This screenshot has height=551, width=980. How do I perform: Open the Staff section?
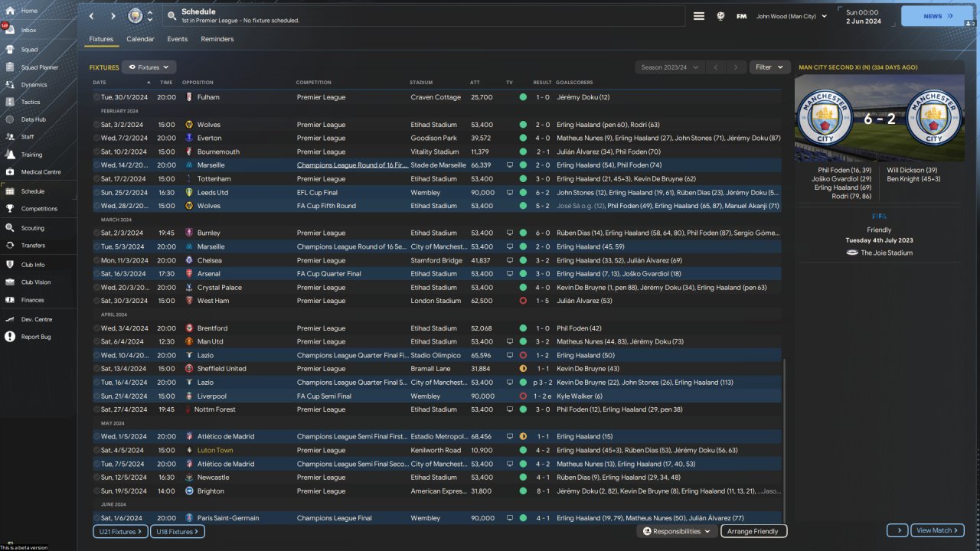28,137
